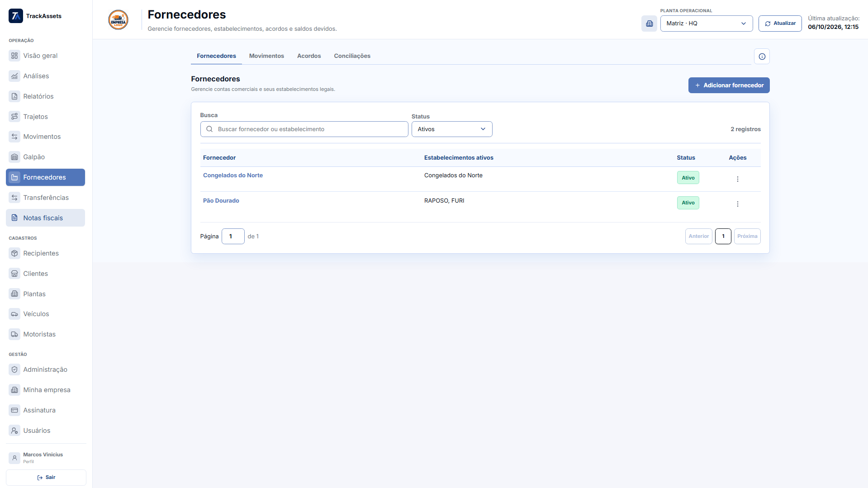Screen dimensions: 868x488
Task: Click the Clientes store icon
Action: [14, 274]
